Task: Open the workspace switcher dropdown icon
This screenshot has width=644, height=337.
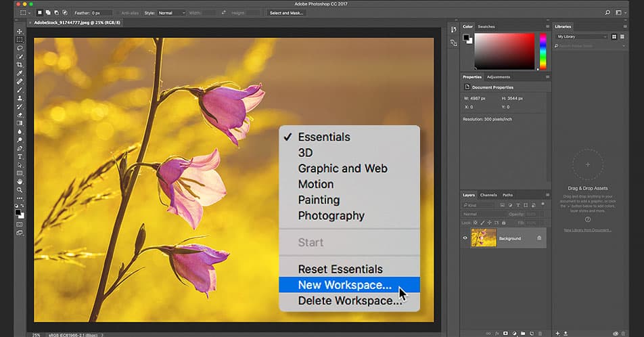Action: [620, 13]
